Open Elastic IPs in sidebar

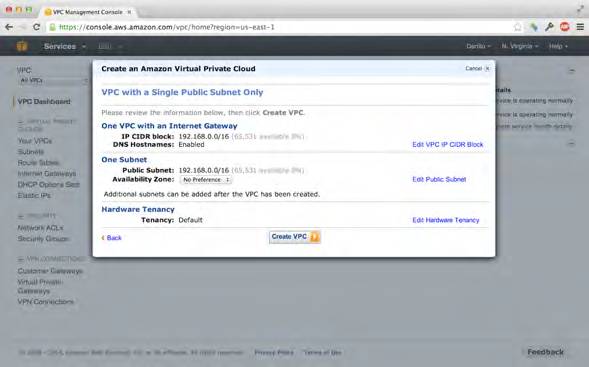pyautogui.click(x=34, y=195)
